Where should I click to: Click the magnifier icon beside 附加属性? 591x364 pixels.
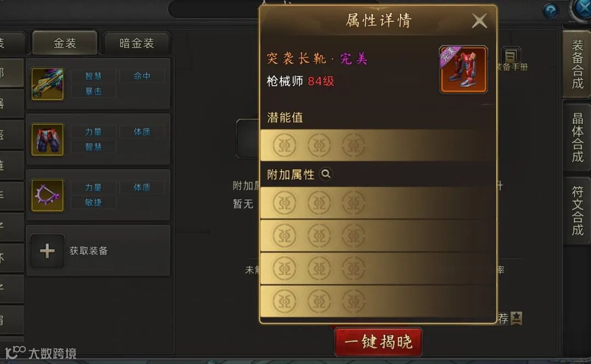[326, 174]
